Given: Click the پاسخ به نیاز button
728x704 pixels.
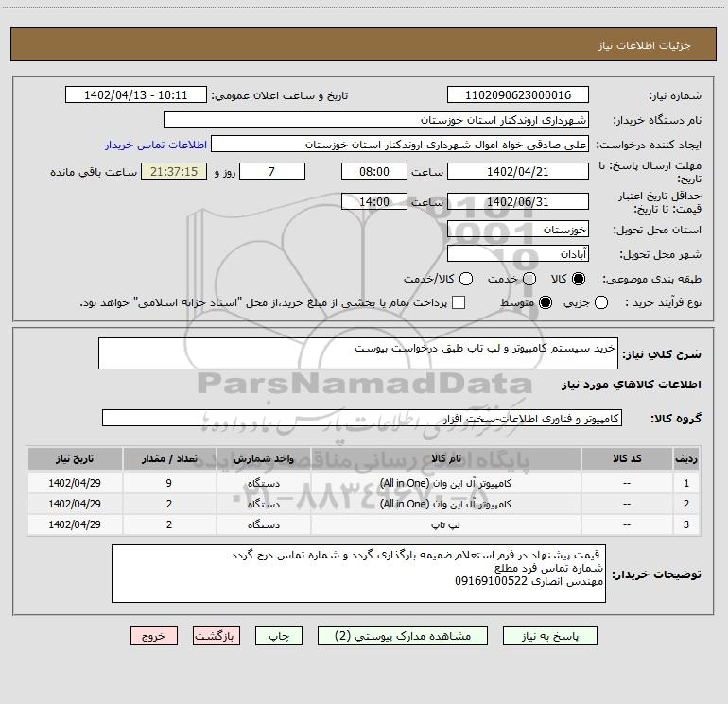Looking at the screenshot, I should 549,635.
